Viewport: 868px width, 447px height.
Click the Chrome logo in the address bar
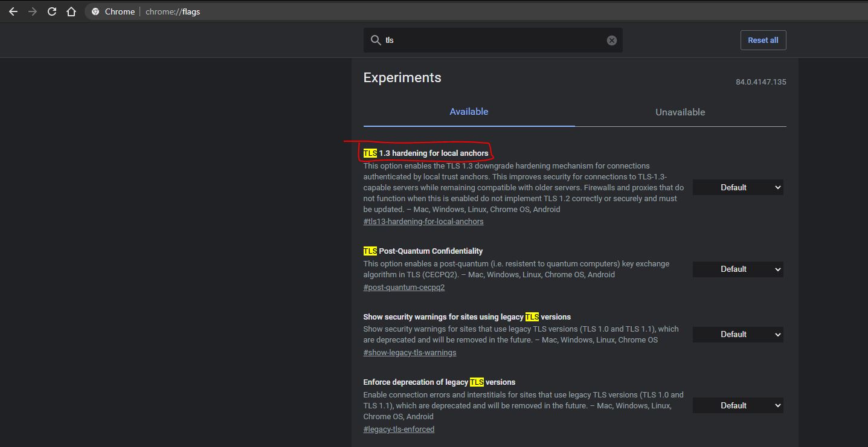click(x=95, y=11)
